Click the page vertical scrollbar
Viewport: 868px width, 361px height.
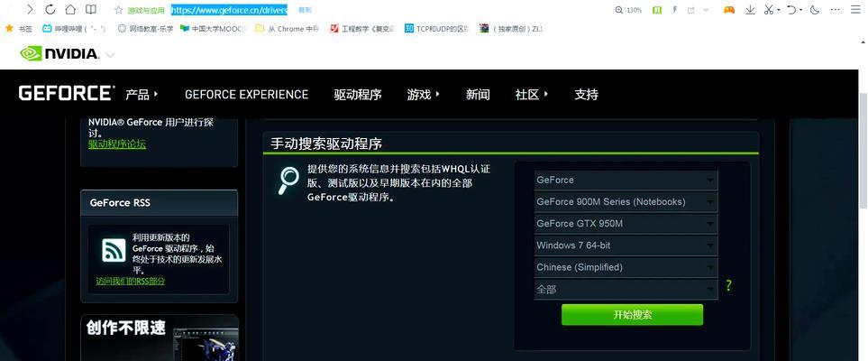[863, 150]
